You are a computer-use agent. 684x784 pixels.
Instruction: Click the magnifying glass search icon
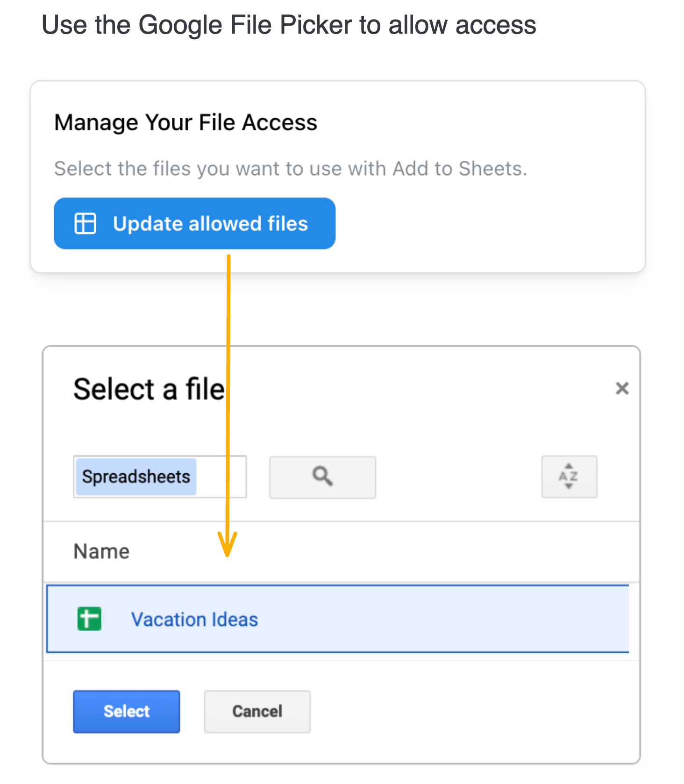click(322, 477)
